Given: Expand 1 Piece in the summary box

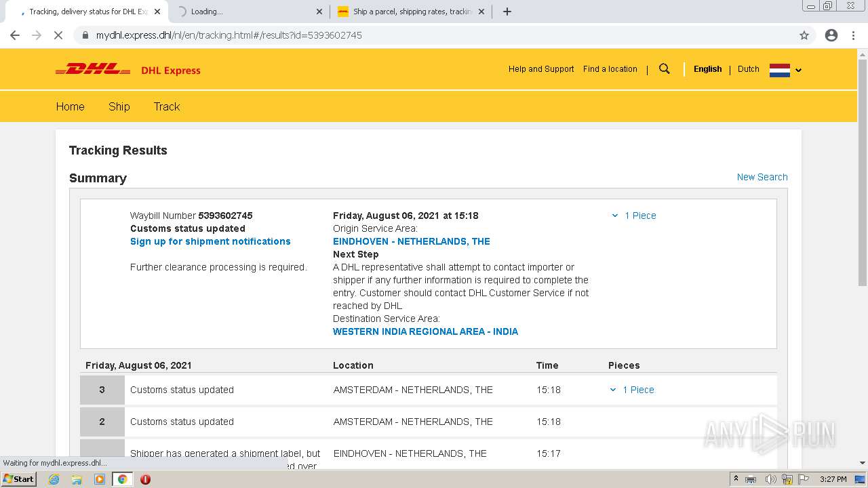Looking at the screenshot, I should [634, 216].
